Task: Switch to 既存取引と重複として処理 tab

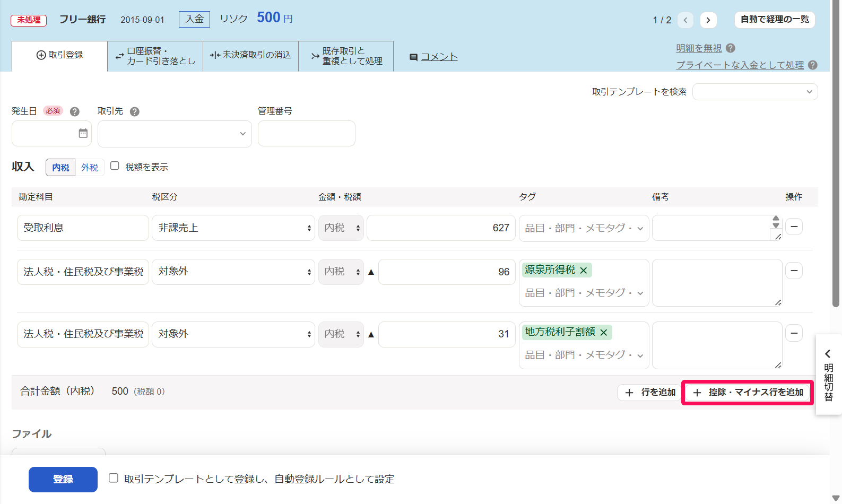Action: 346,56
